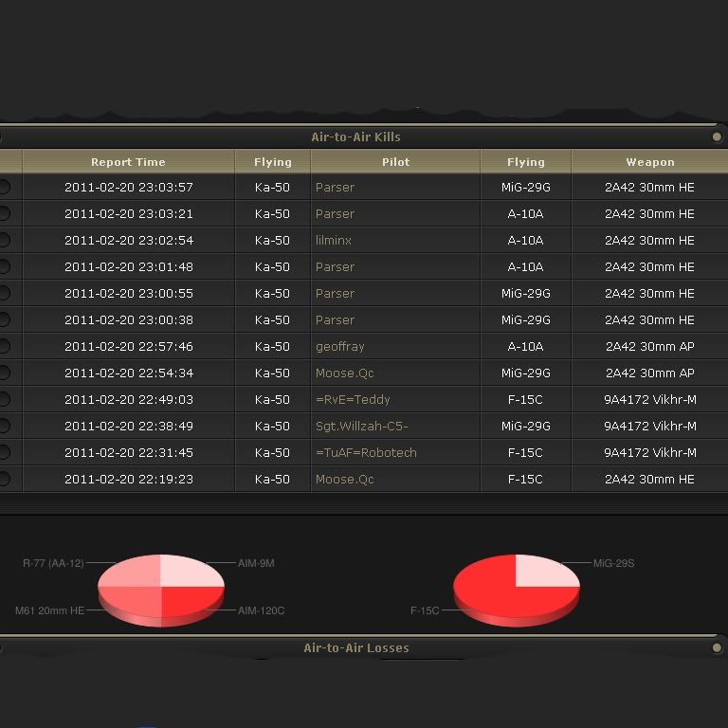Click the row marker beside 23:00:55 report
The height and width of the screenshot is (728, 728).
pos(5,294)
